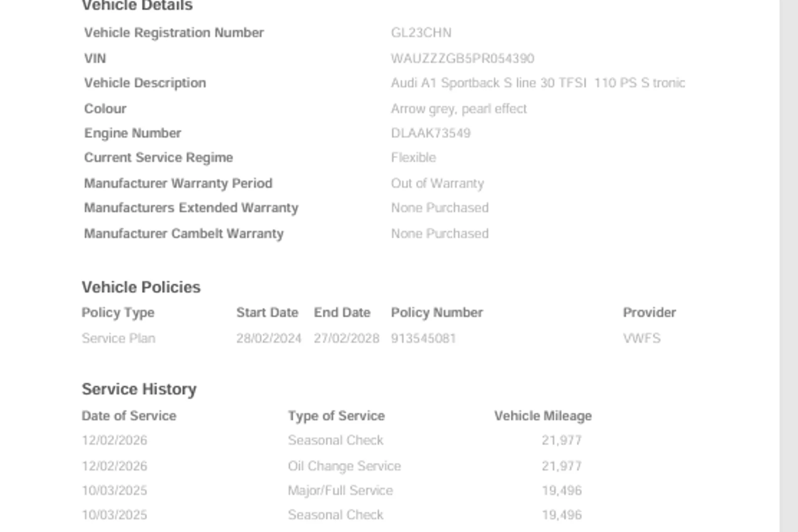798x532 pixels.
Task: Click the vertical scrollbar track on right edge
Action: [788, 266]
